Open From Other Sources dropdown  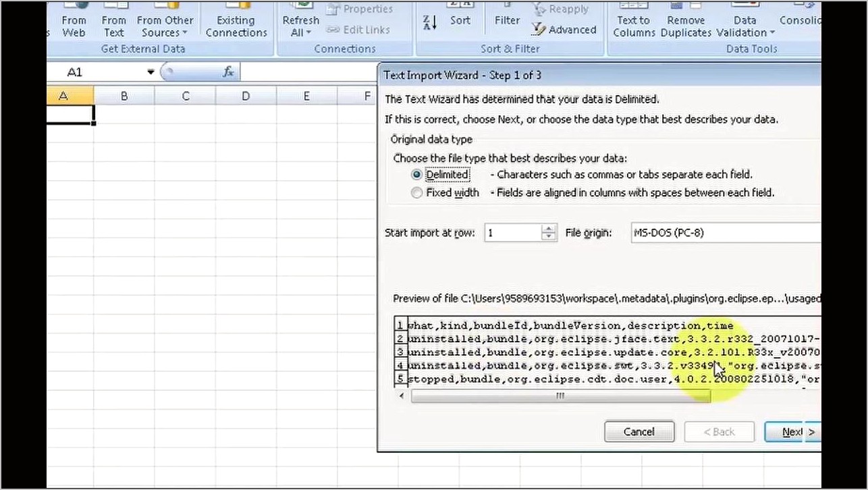tap(165, 20)
